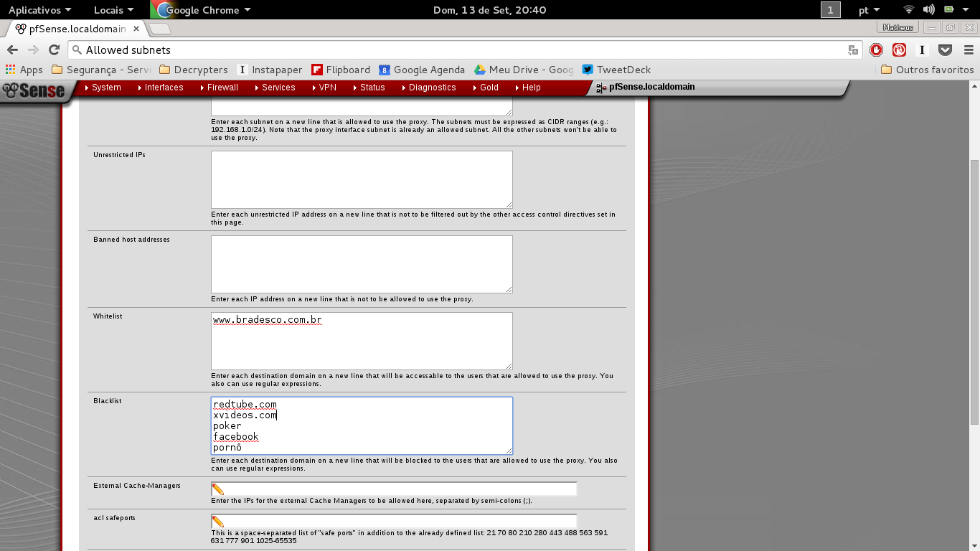Click the Matheus profile button
Image resolution: width=980 pixels, height=551 pixels.
click(x=898, y=27)
